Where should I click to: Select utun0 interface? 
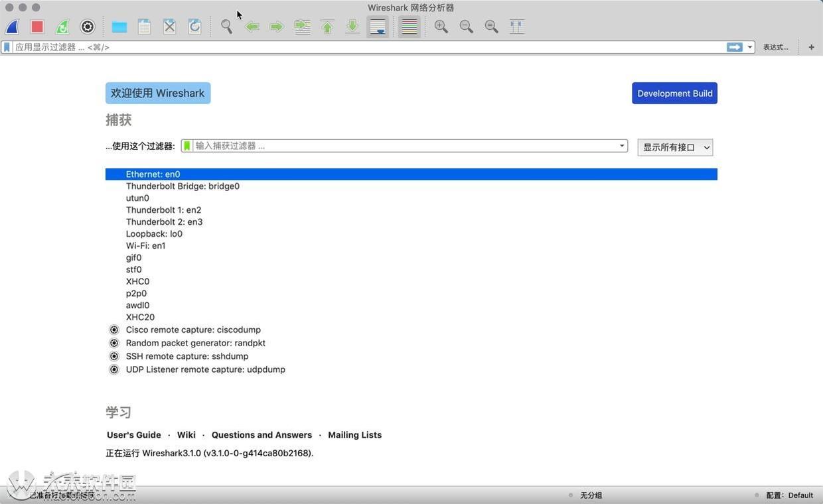(x=411, y=198)
